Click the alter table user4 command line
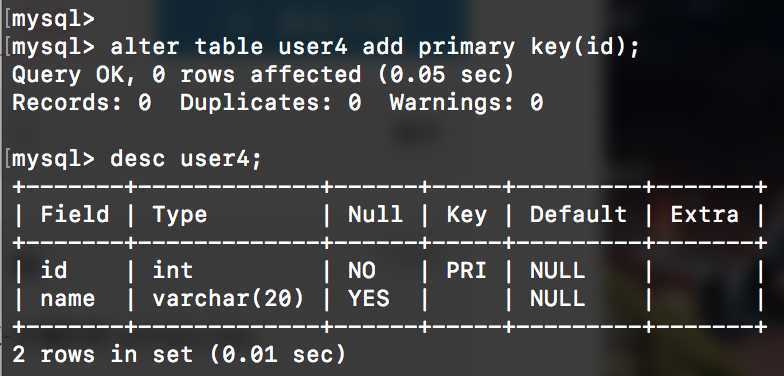This screenshot has height=376, width=784. coord(325,48)
